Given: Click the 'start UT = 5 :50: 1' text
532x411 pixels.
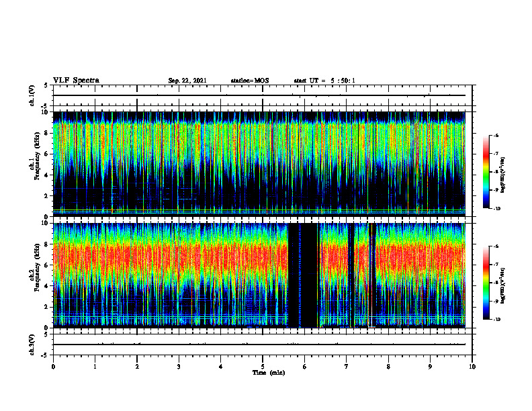Looking at the screenshot, I should pos(324,81).
